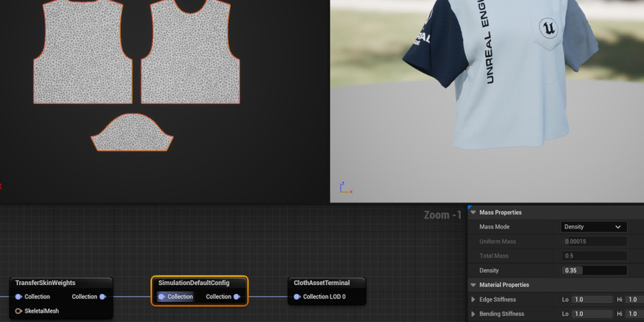The width and height of the screenshot is (644, 322).
Task: Click the Edge Stiffness Hi field
Action: pos(635,300)
